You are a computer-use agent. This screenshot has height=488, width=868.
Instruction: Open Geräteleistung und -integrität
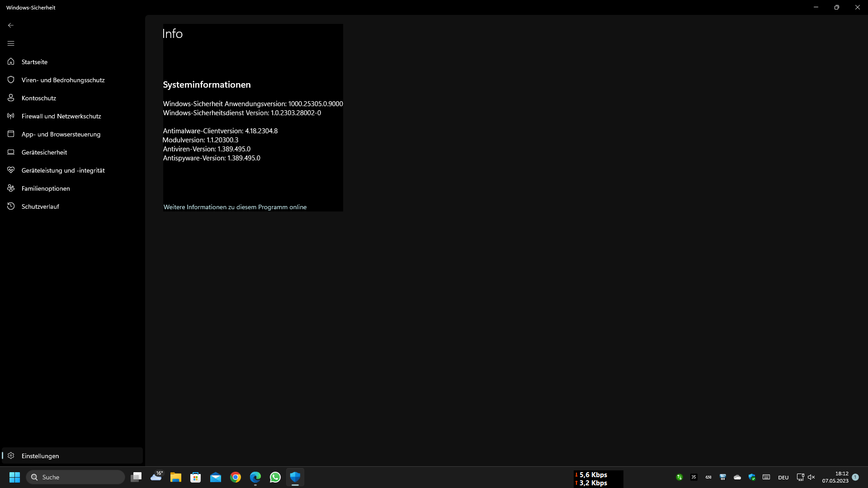[x=72, y=170]
